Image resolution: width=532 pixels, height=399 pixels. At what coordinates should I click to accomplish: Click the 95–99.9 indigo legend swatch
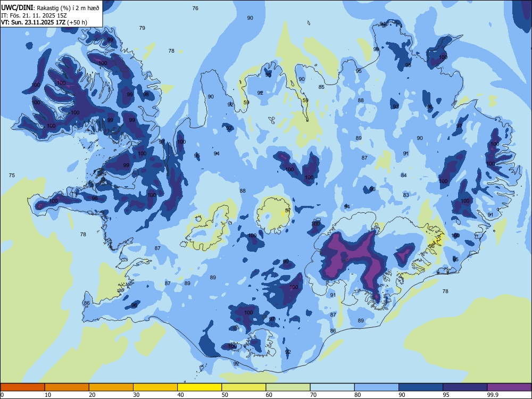tap(465, 387)
